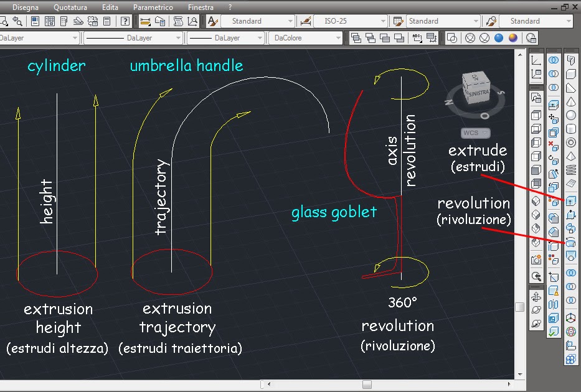
Task: Open the ISO-25 dimension style dropdown
Action: pos(351,21)
